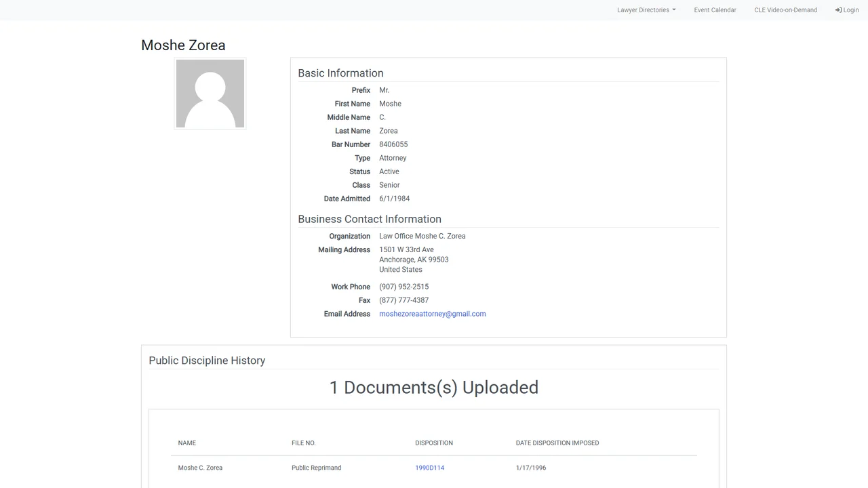The width and height of the screenshot is (868, 488).
Task: Click the Moshe C. Zorea table cell
Action: [200, 468]
